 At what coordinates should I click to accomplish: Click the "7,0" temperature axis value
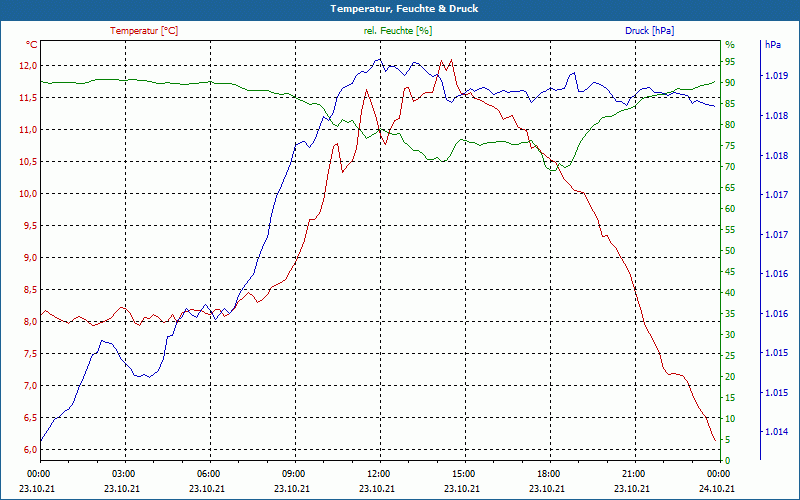[30, 386]
